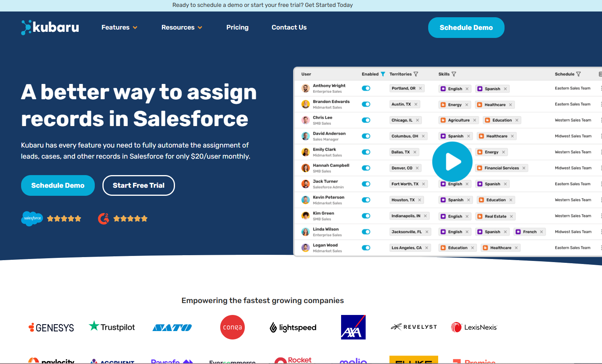This screenshot has height=364, width=602.
Task: Toggle Enabled switch for Linda Wilson
Action: [x=366, y=232]
